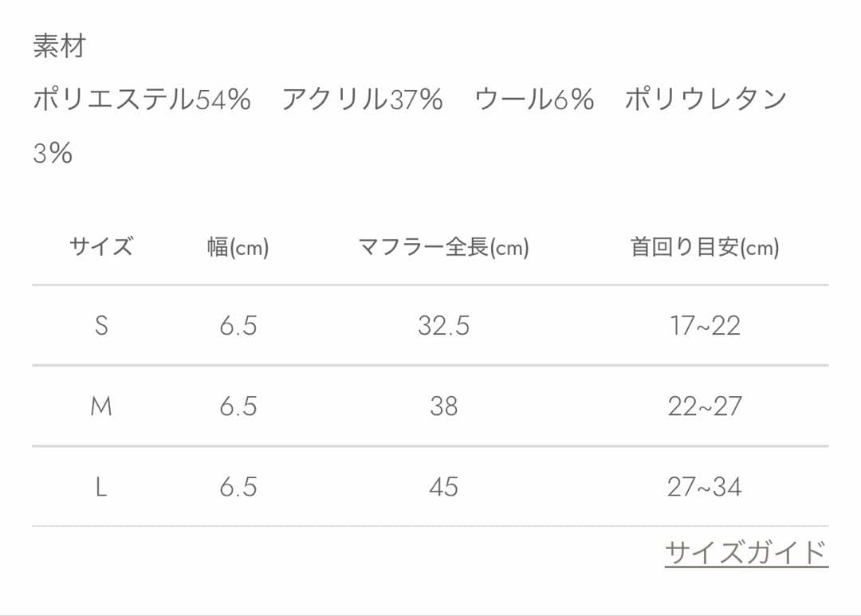Click the 首回り目安(cm) column header
861x616 pixels.
(x=705, y=247)
